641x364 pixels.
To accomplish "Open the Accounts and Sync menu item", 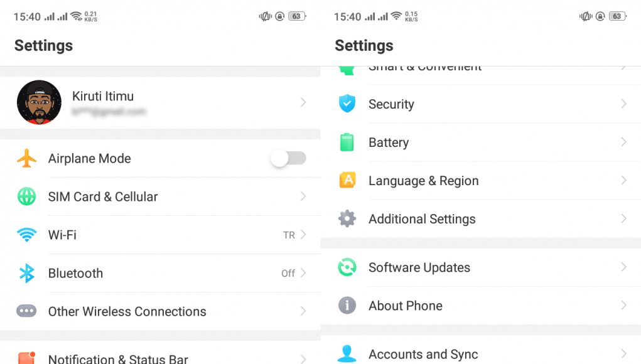I will 423,355.
